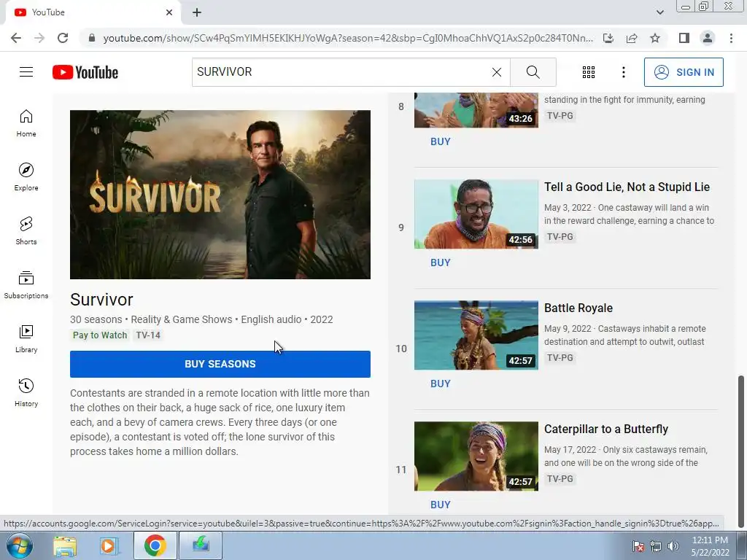The height and width of the screenshot is (560, 747).
Task: Bookmark this page with the star
Action: pyautogui.click(x=655, y=38)
